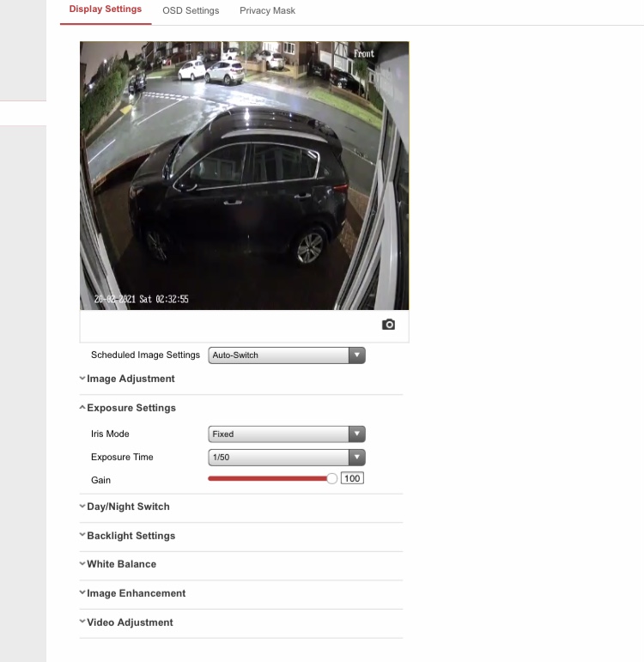This screenshot has height=662, width=644.
Task: Expand the Image Adjustment section
Action: 131,379
